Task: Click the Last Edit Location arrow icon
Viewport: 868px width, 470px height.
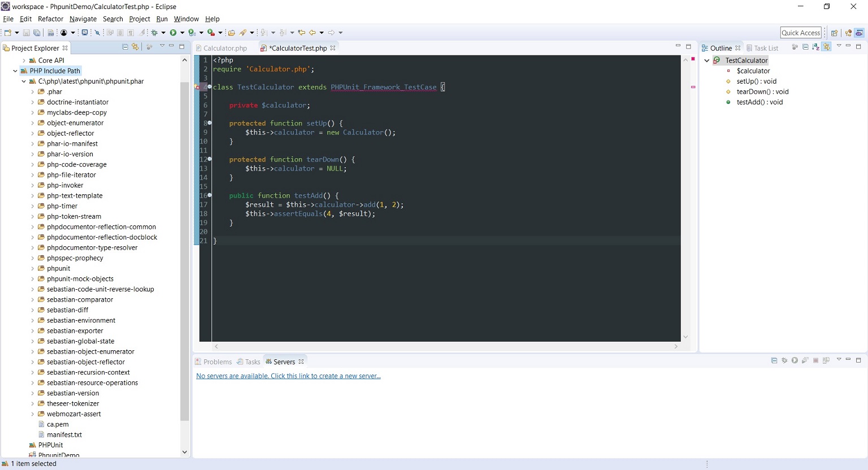Action: pyautogui.click(x=301, y=33)
